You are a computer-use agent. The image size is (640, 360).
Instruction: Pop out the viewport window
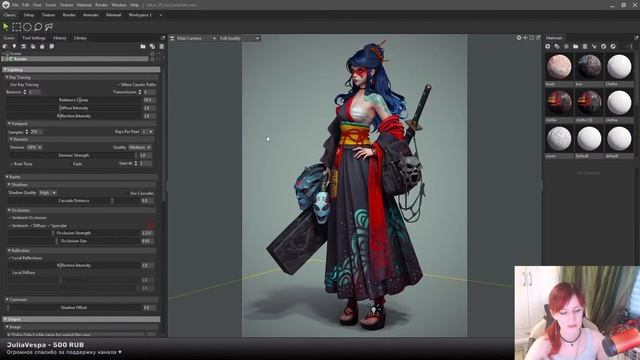pyautogui.click(x=538, y=38)
